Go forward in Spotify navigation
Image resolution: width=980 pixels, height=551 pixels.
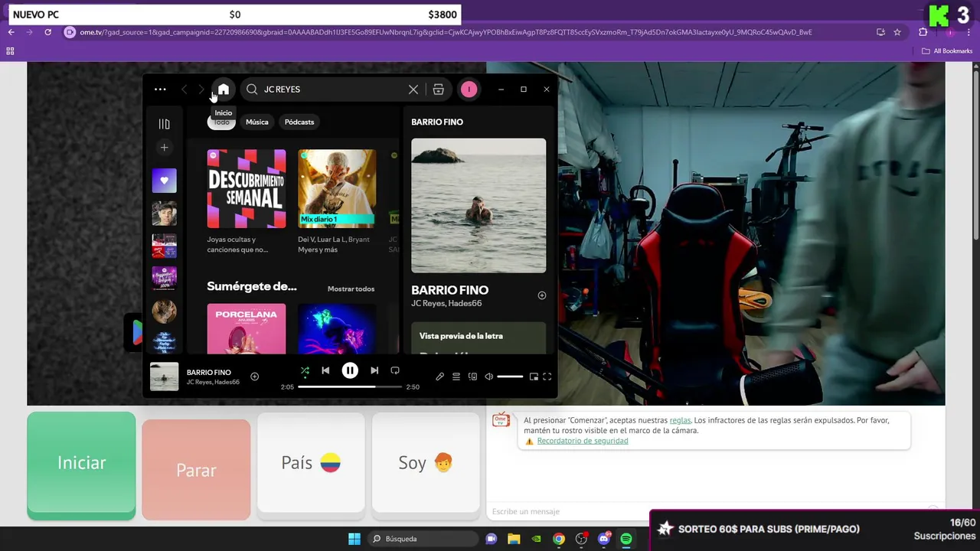pos(201,90)
